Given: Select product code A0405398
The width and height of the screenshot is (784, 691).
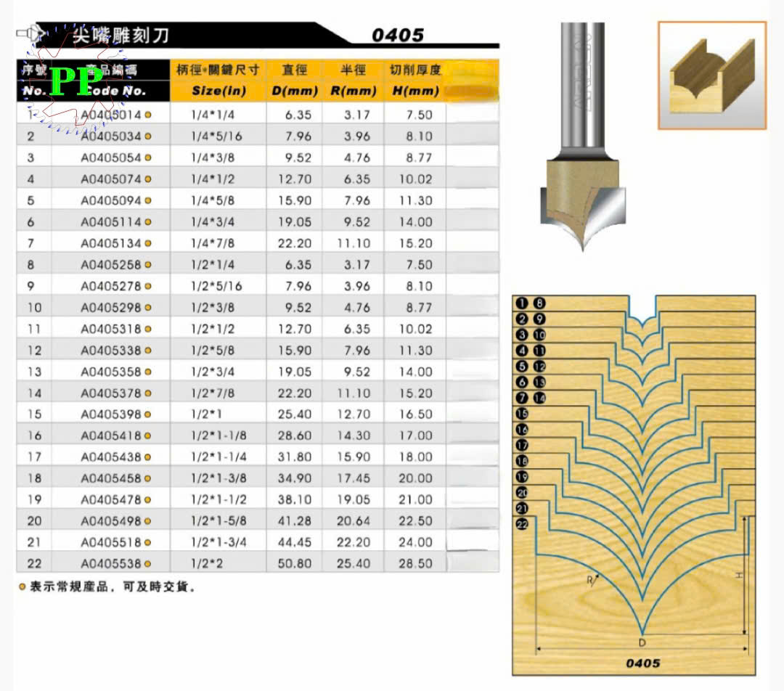Looking at the screenshot, I should pos(111,414).
